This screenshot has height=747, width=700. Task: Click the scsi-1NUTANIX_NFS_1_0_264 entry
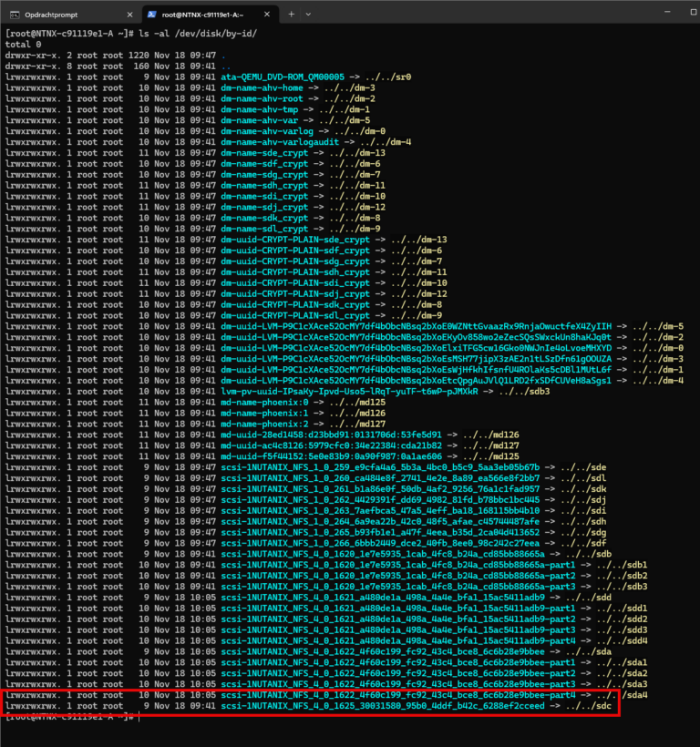(380, 522)
